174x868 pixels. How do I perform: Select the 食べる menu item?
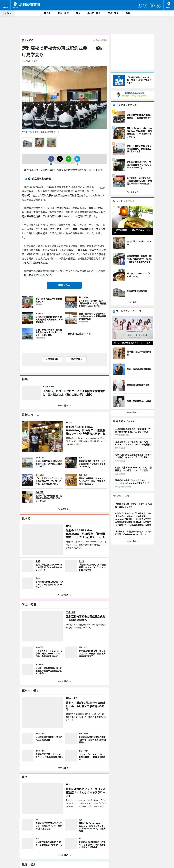(47, 13)
